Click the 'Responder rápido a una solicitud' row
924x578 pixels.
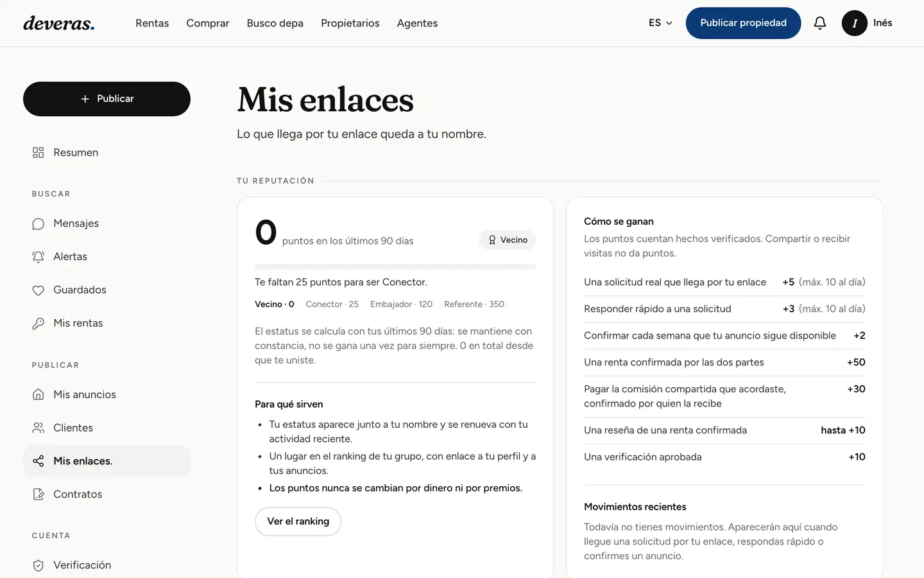point(724,309)
